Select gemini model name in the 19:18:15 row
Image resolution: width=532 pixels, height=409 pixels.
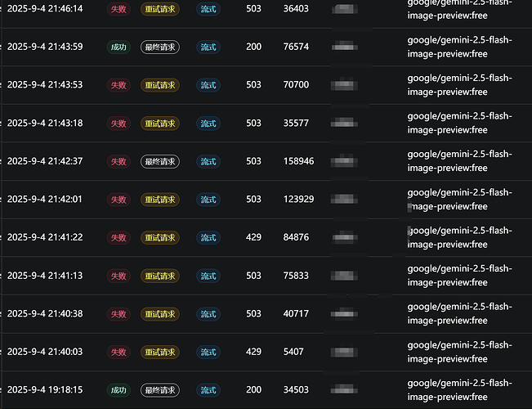coord(460,390)
